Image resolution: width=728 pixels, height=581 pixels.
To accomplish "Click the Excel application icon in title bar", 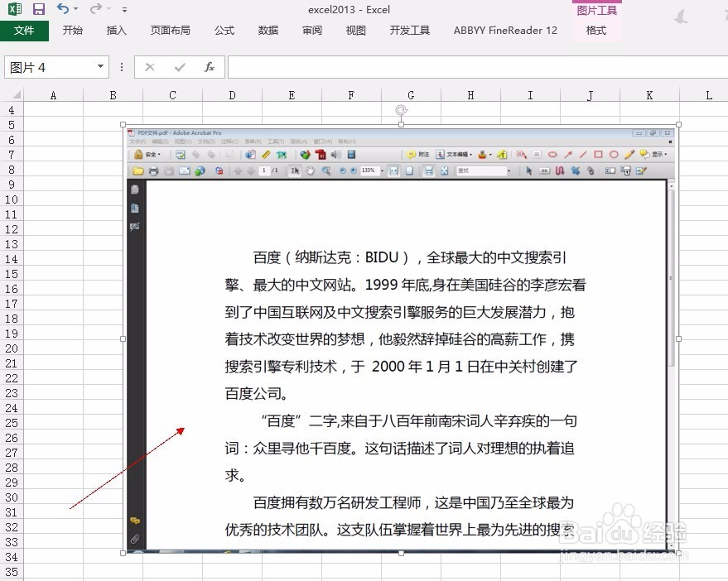I will pyautogui.click(x=15, y=9).
